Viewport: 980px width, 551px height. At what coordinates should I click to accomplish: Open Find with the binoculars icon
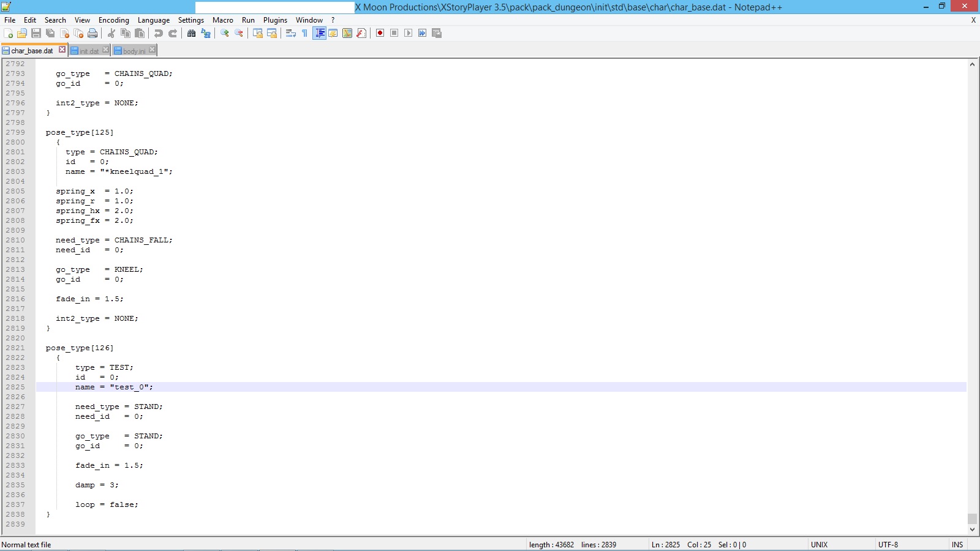point(192,33)
